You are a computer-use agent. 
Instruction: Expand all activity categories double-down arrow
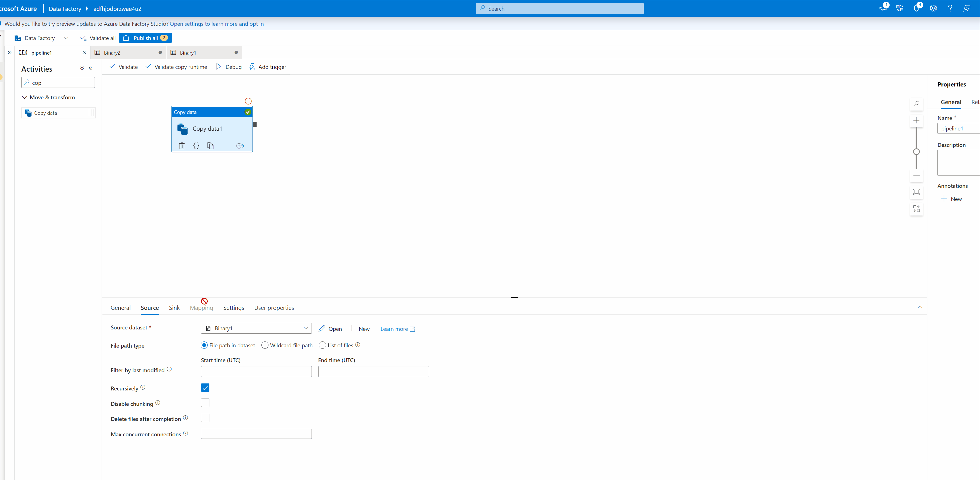coord(82,69)
